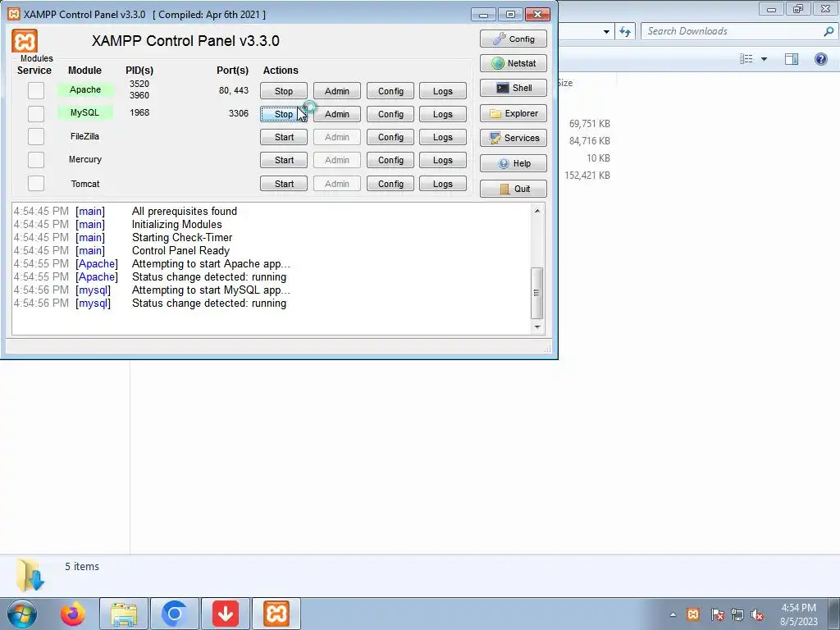Click the log scroll down arrow
Viewport: 840px width, 630px height.
click(x=537, y=326)
